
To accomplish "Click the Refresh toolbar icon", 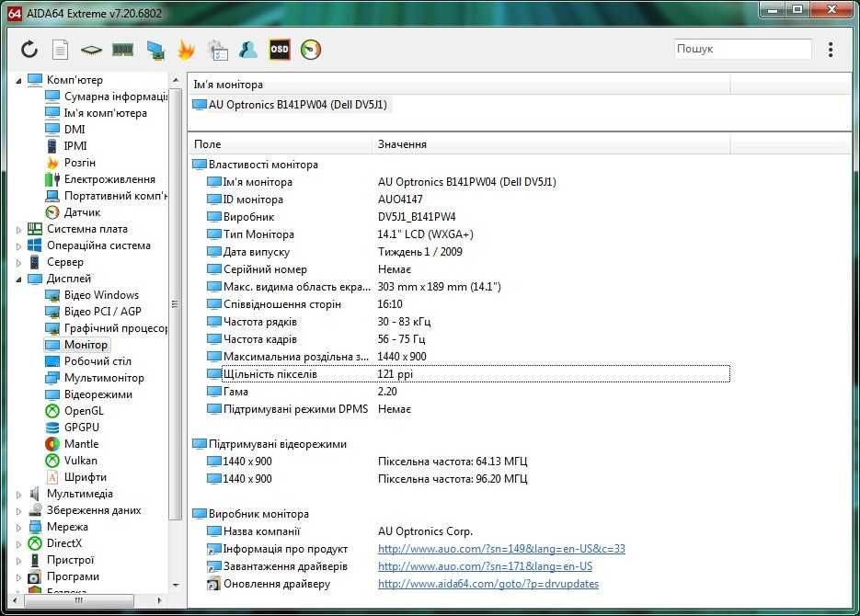I will click(x=29, y=50).
